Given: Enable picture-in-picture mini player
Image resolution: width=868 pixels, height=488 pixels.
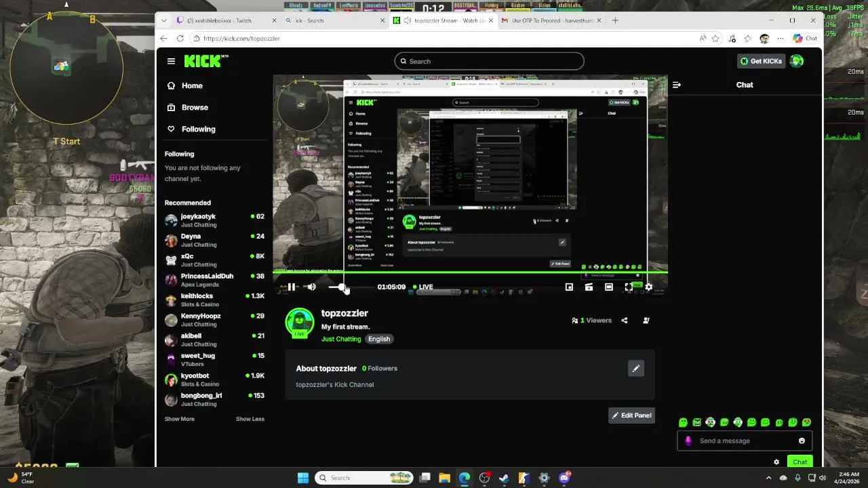Looking at the screenshot, I should (569, 287).
